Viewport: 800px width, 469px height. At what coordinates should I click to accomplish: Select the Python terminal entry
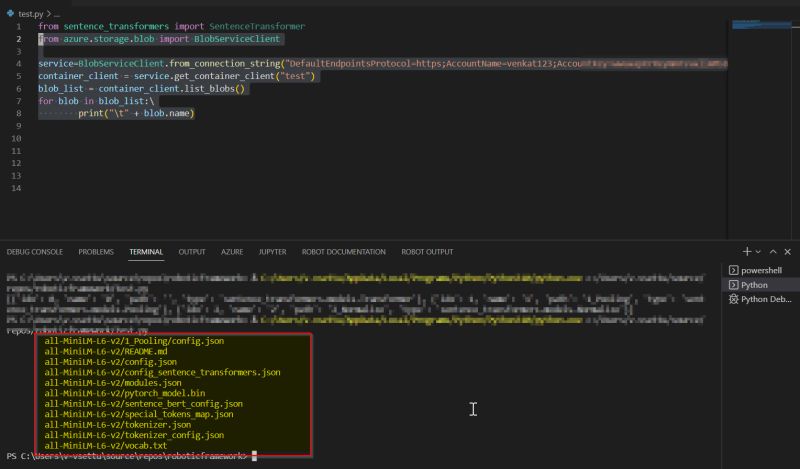[x=760, y=285]
